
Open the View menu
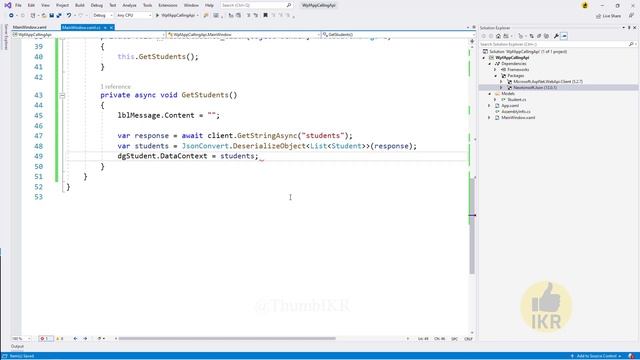[45, 5]
